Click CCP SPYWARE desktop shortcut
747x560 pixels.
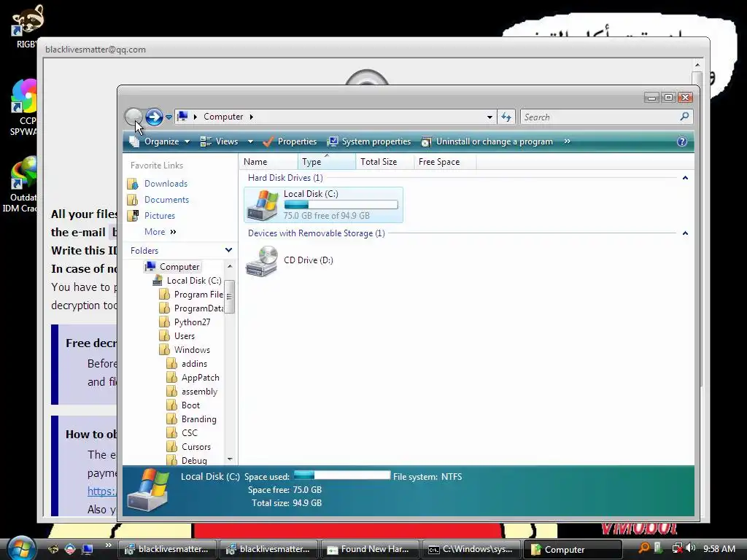(x=23, y=108)
